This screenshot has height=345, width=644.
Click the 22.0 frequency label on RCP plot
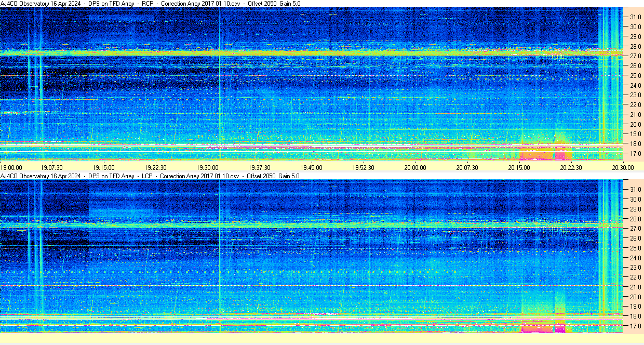(x=636, y=105)
